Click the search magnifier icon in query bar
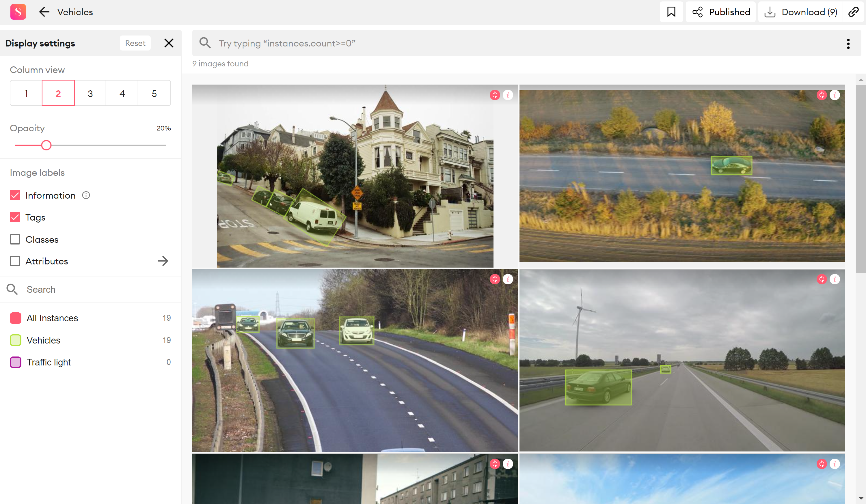The width and height of the screenshot is (866, 504). coord(205,43)
